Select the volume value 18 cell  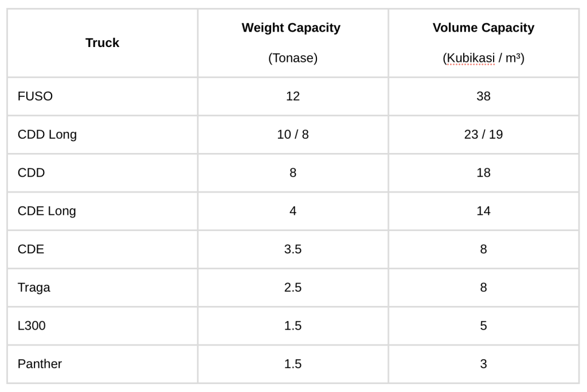click(483, 173)
